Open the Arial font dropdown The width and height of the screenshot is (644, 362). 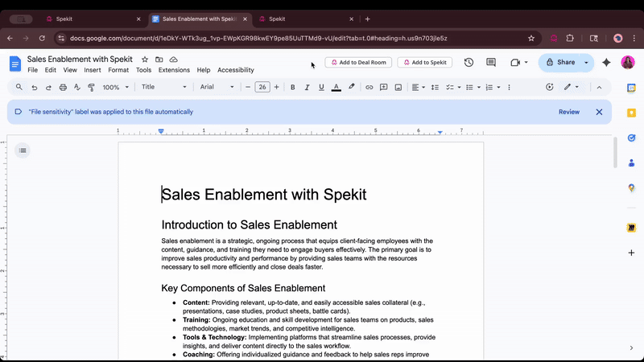tap(217, 87)
